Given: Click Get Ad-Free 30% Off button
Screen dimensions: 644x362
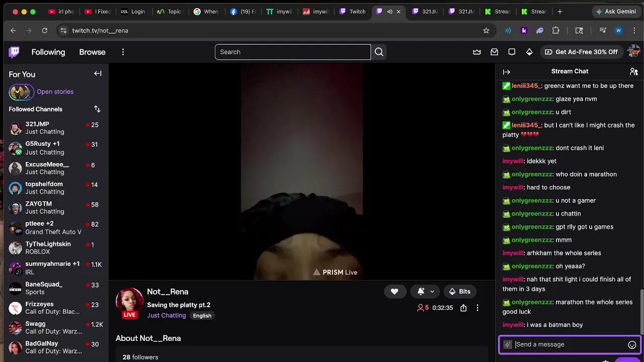Looking at the screenshot, I should coord(581,52).
